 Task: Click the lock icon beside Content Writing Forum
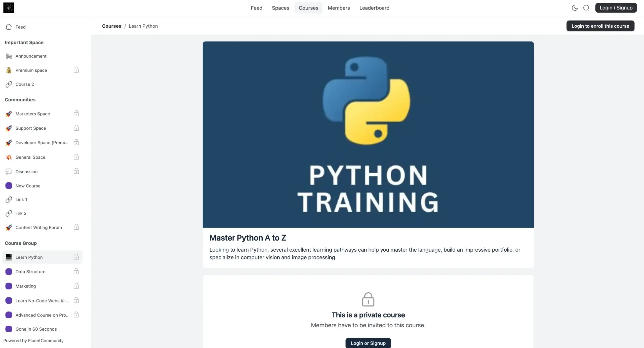tap(76, 227)
